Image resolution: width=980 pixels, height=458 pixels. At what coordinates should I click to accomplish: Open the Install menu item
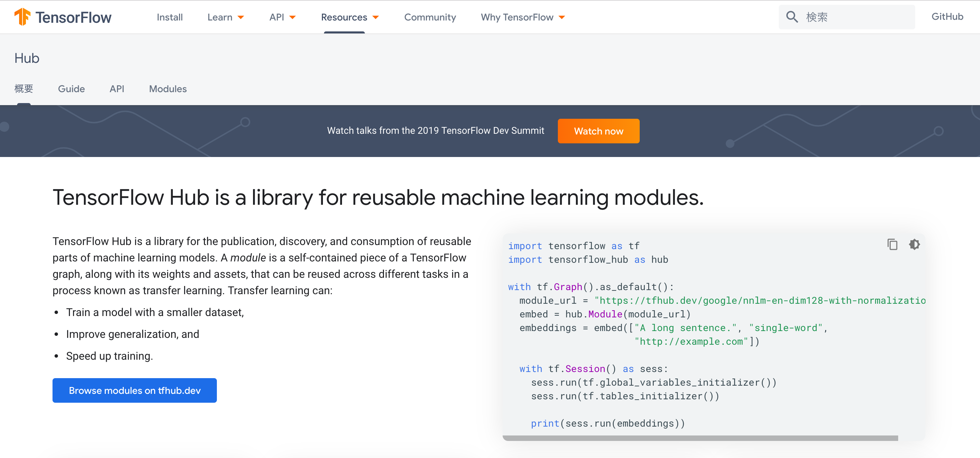[170, 17]
